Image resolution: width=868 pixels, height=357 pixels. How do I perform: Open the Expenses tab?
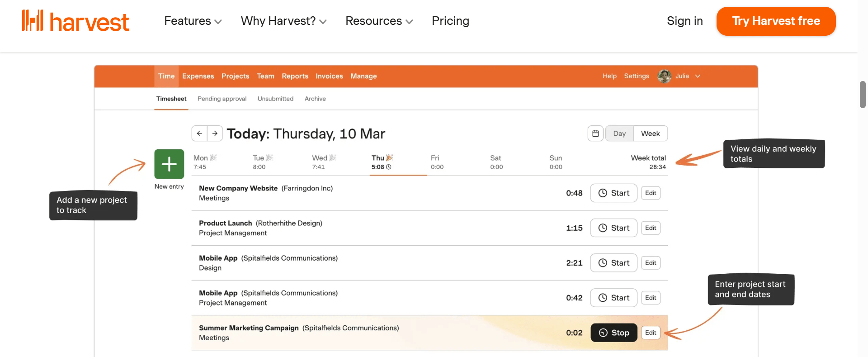[x=198, y=76]
